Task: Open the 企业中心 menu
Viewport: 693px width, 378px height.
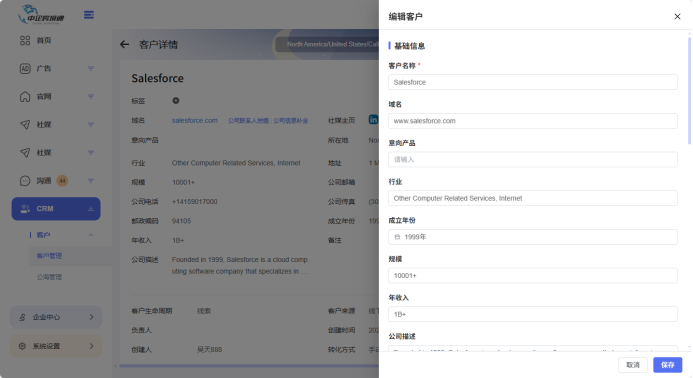Action: (x=56, y=317)
